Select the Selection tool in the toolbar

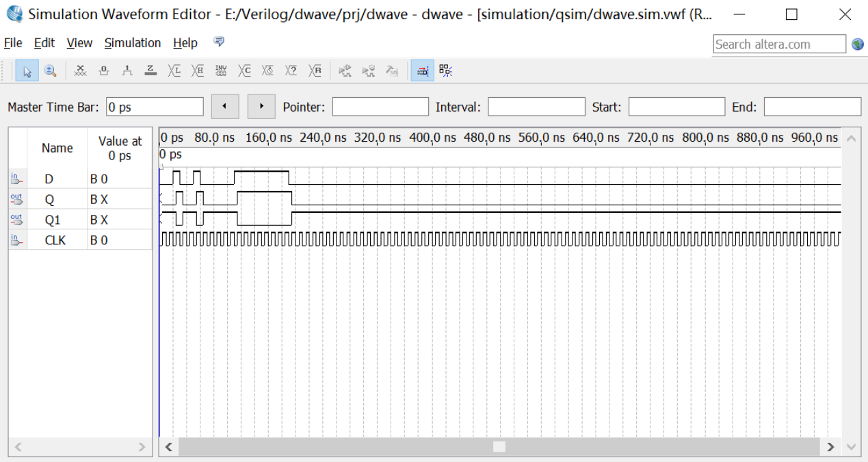pos(27,70)
